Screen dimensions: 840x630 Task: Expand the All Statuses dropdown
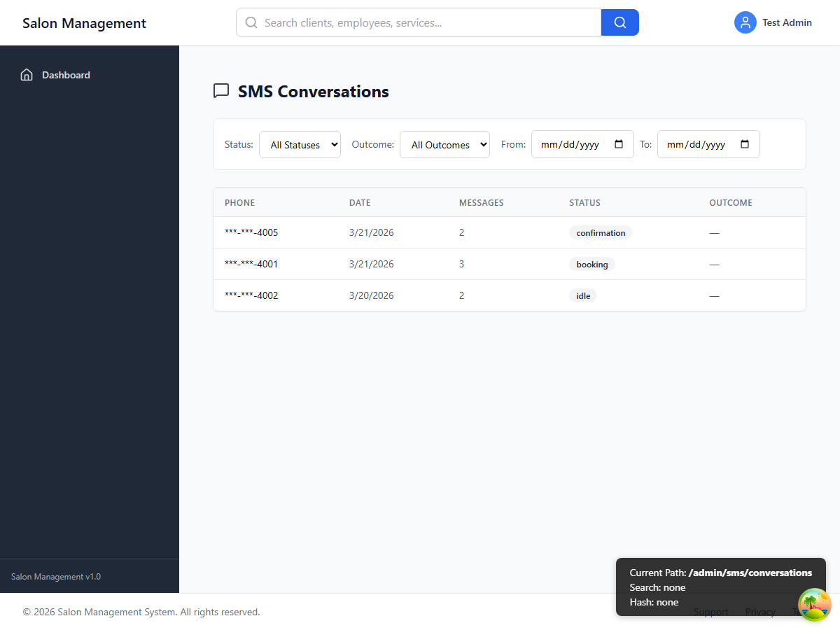coord(300,144)
